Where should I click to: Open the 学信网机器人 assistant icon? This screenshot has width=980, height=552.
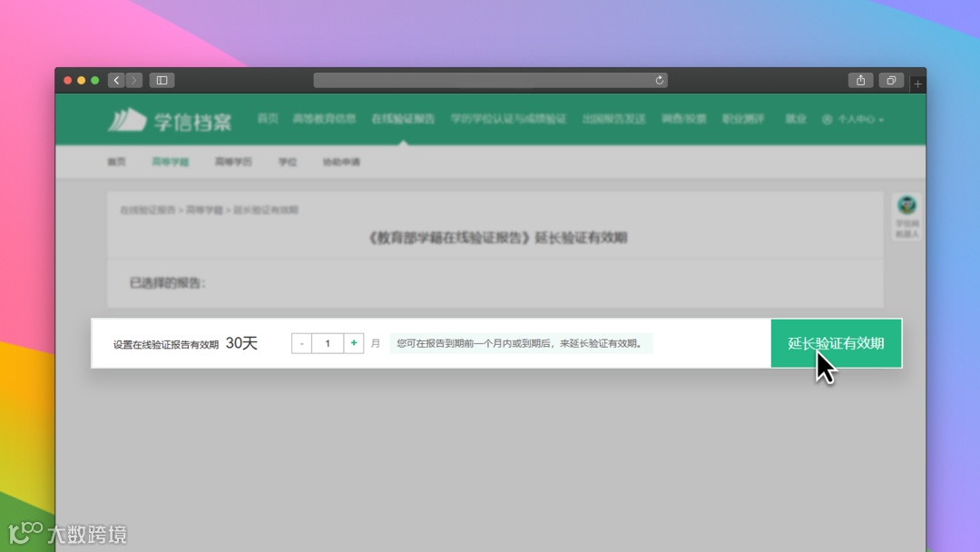click(x=906, y=216)
